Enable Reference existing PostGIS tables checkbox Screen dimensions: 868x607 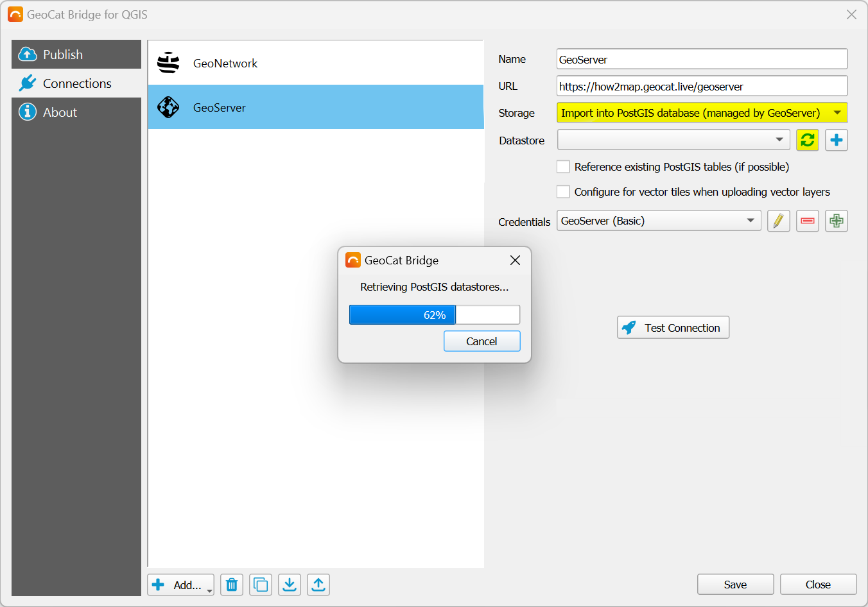(x=563, y=167)
